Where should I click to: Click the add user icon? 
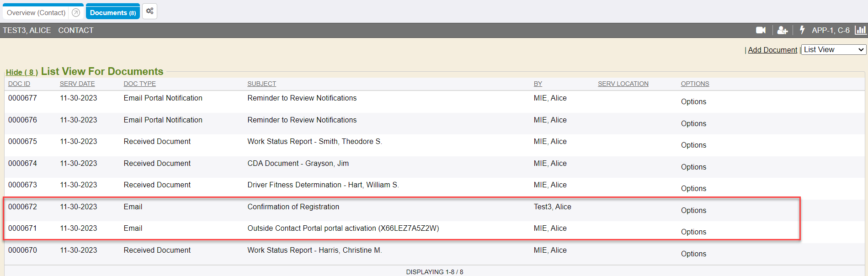pos(782,30)
